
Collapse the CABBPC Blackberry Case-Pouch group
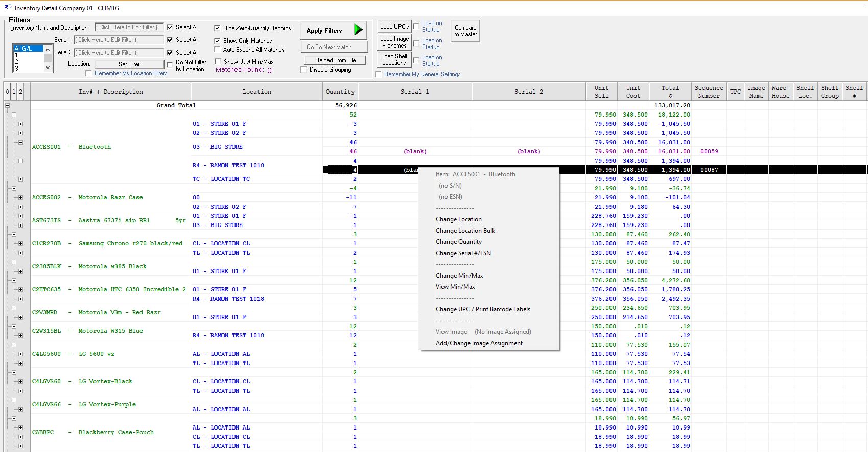(14, 419)
